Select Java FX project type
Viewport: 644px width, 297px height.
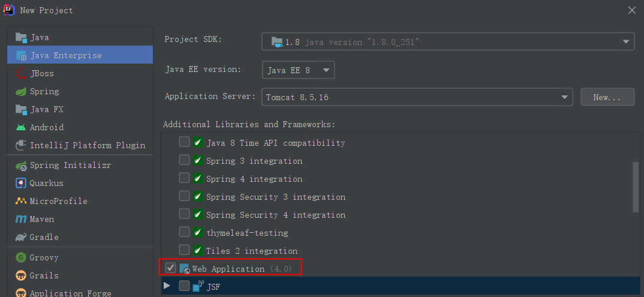click(80, 109)
